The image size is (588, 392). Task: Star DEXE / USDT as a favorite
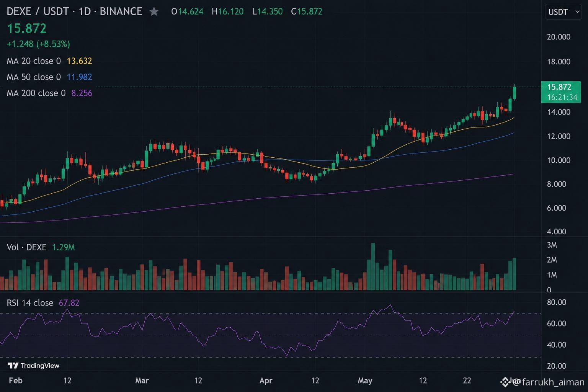pos(154,11)
